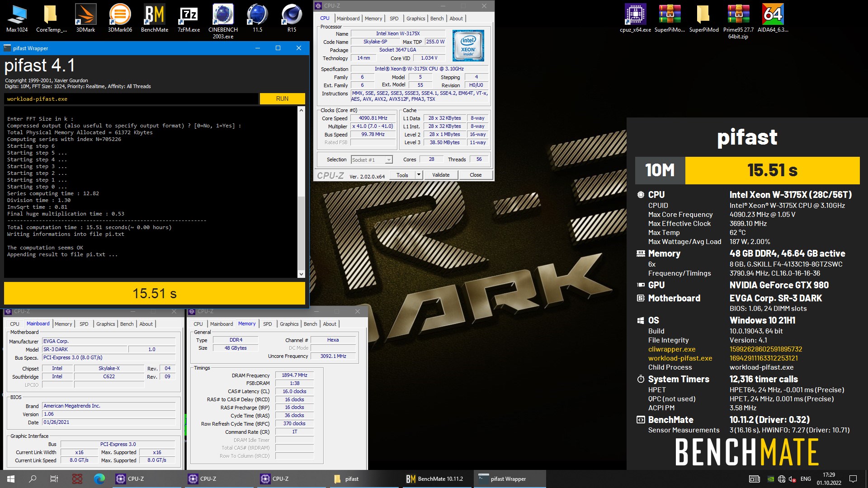This screenshot has width=868, height=488.
Task: Launch 3DMark06 desktop shortcut
Action: point(120,19)
